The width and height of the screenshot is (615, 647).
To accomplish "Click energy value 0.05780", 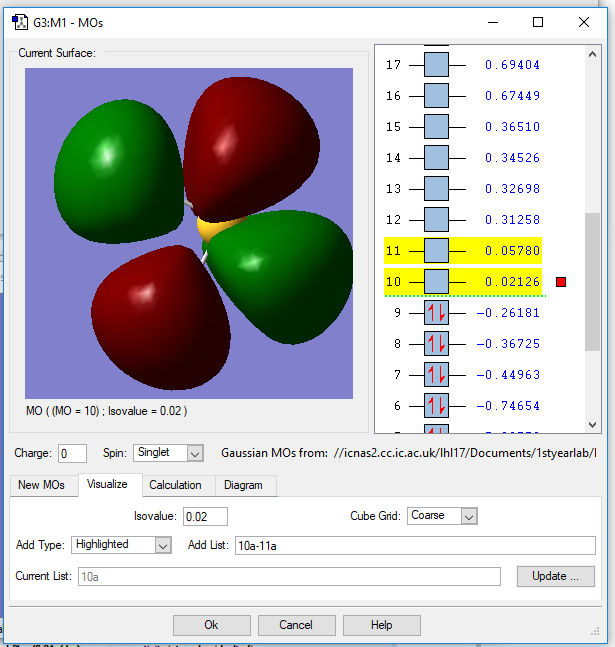I will point(512,250).
